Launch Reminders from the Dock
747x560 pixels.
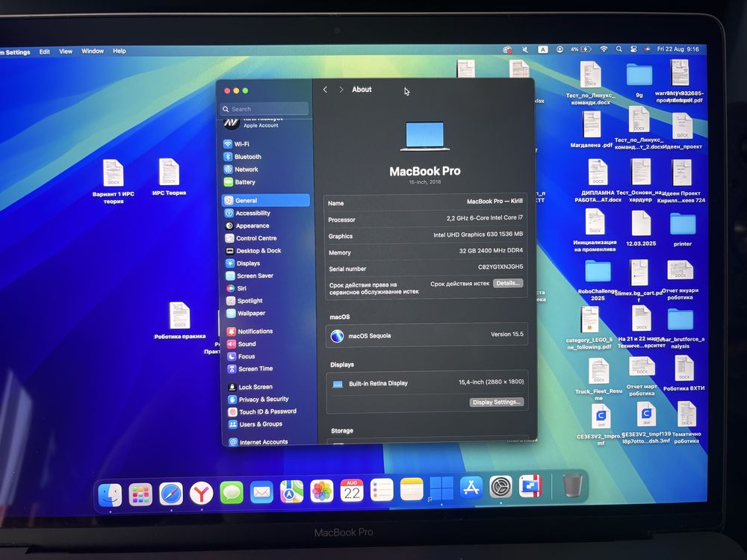click(x=382, y=490)
